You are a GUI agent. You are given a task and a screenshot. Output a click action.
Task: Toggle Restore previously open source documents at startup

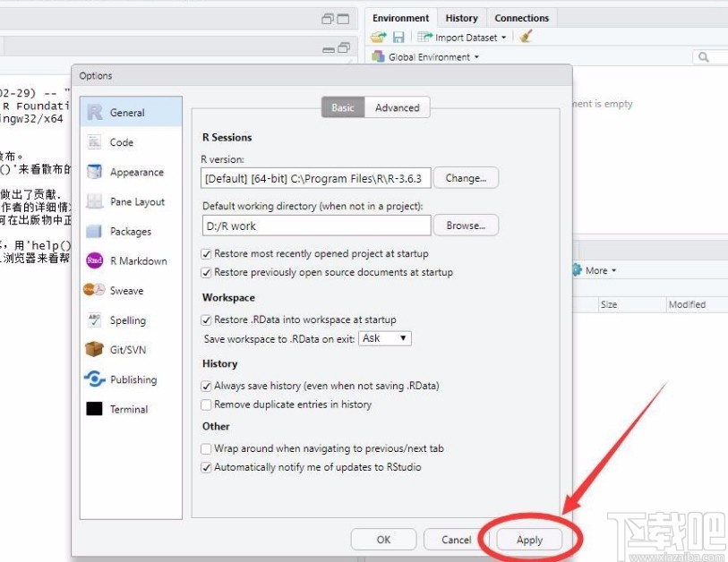[x=206, y=272]
